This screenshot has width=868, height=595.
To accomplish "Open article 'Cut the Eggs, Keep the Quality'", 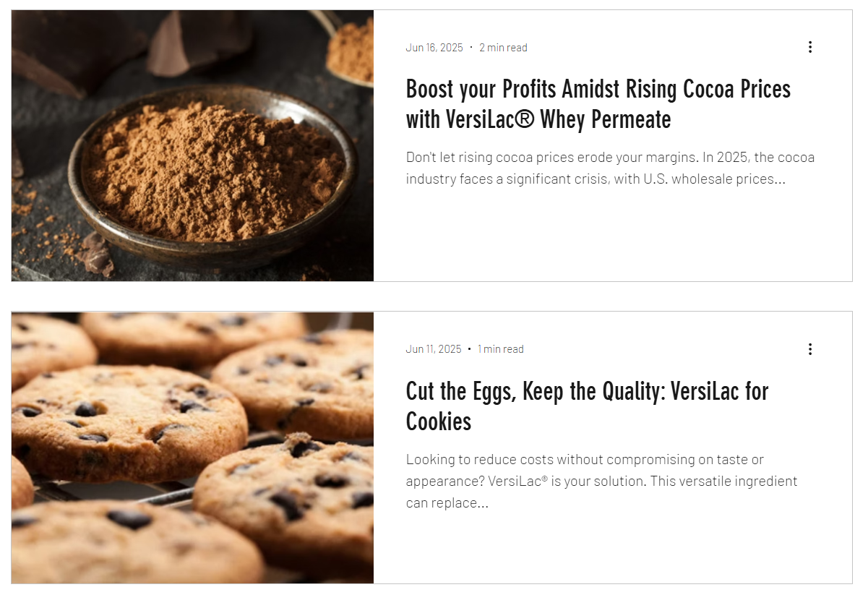I will [587, 406].
